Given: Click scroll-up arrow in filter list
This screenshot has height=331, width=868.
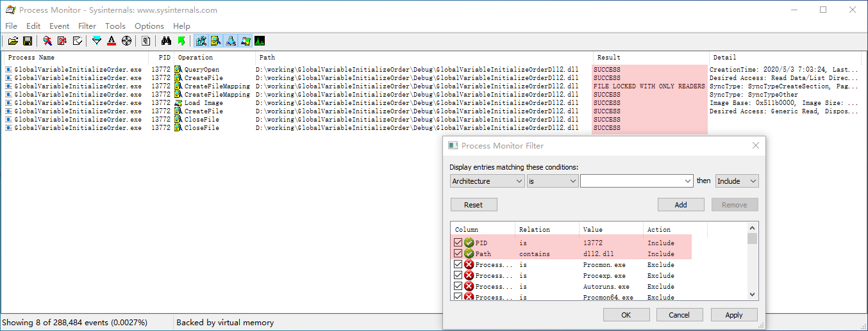Looking at the screenshot, I should (x=753, y=227).
